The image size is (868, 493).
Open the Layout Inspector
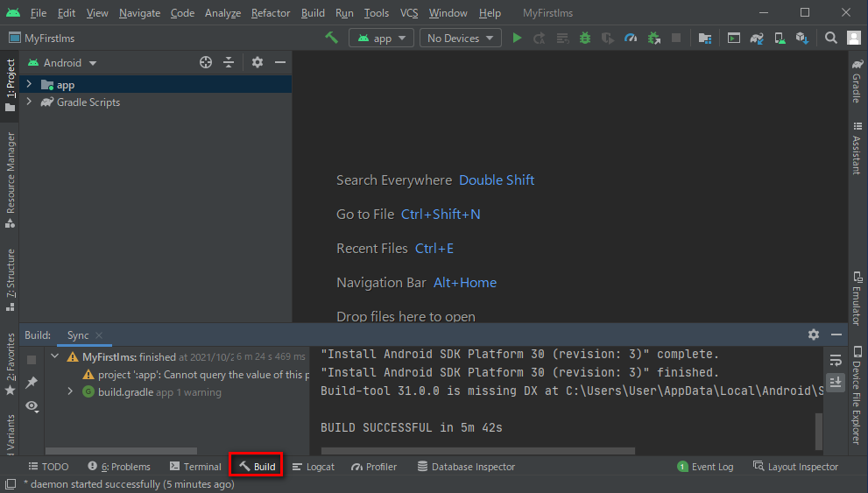click(795, 467)
